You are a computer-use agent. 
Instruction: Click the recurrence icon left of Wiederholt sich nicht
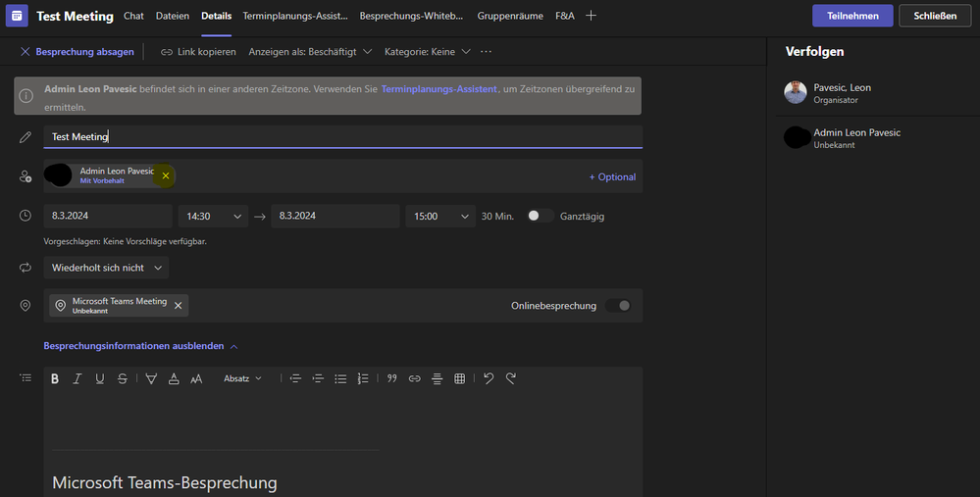(x=26, y=268)
